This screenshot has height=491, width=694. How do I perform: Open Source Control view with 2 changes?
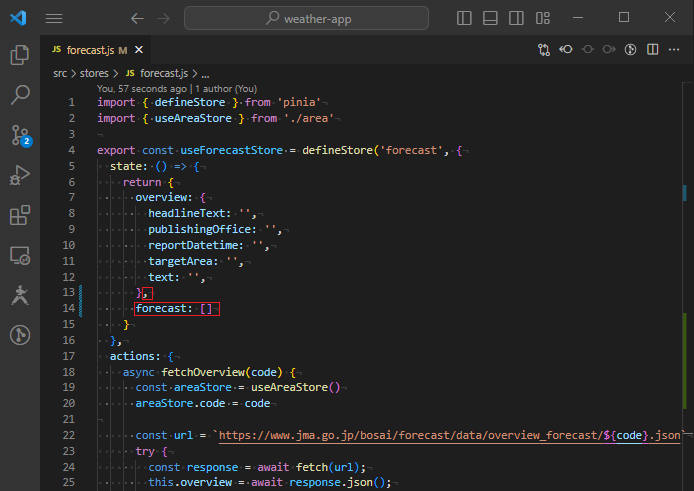pos(20,135)
